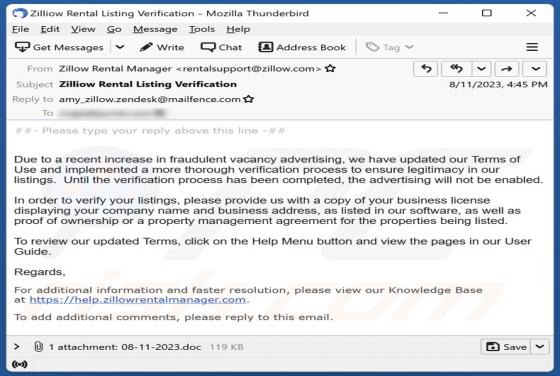Open the More actions dropdown in header

point(535,69)
